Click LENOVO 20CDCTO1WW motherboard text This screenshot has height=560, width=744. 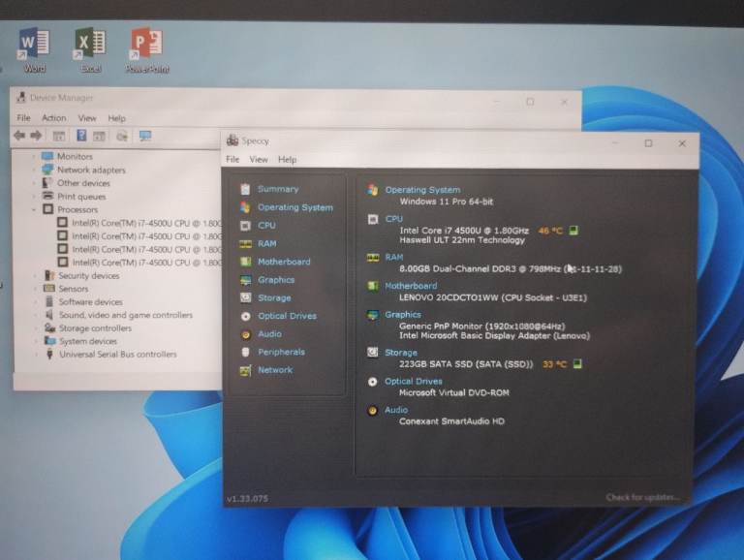pos(493,297)
